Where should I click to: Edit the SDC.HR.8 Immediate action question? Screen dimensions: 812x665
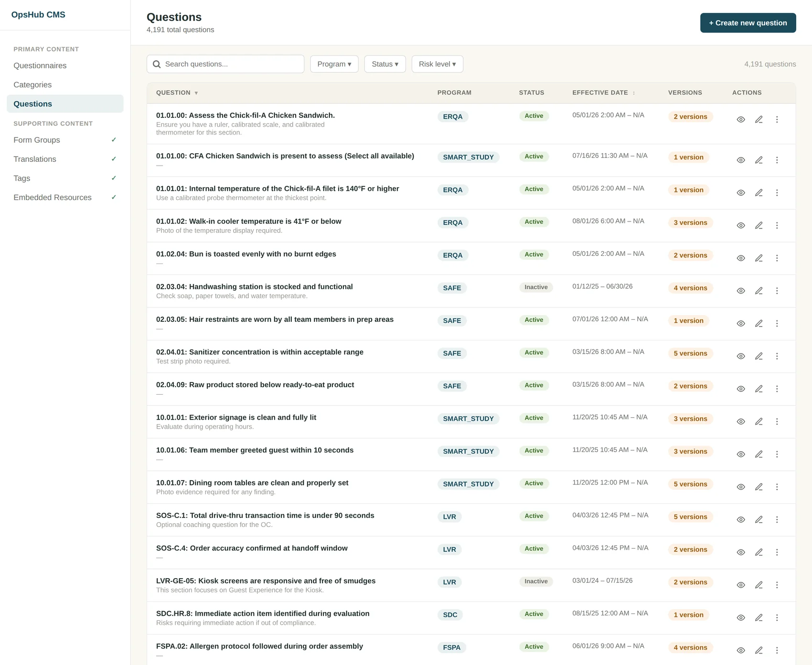click(759, 618)
